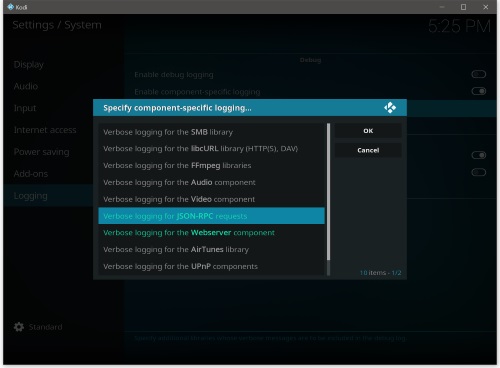
Task: Close the Kodi window
Action: (x=486, y=7)
